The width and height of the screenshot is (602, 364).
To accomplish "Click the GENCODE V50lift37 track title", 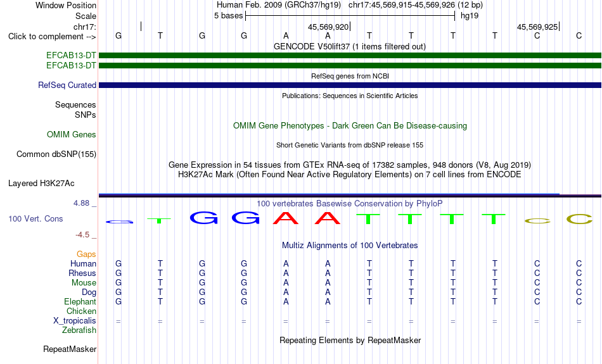I will [349, 46].
